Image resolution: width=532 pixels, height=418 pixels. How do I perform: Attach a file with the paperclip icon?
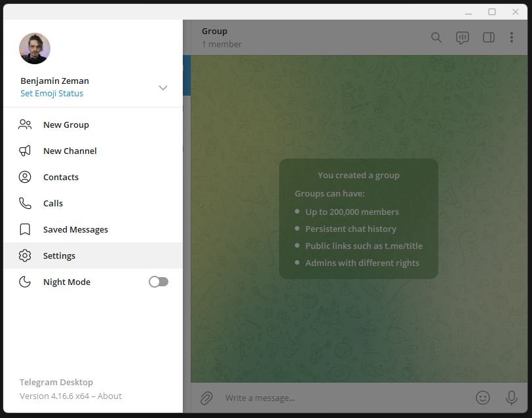click(206, 398)
